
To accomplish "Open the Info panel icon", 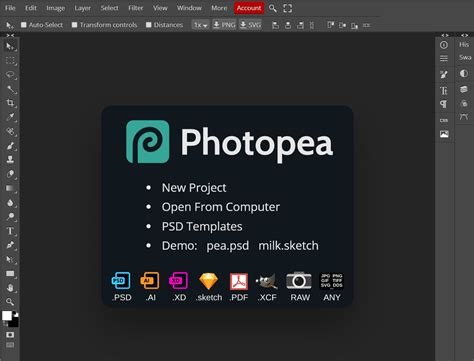I will point(444,45).
